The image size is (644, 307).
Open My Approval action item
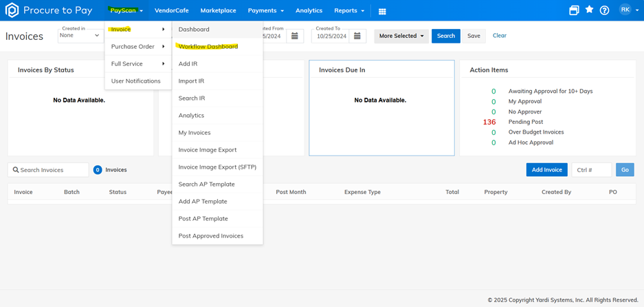coord(525,102)
